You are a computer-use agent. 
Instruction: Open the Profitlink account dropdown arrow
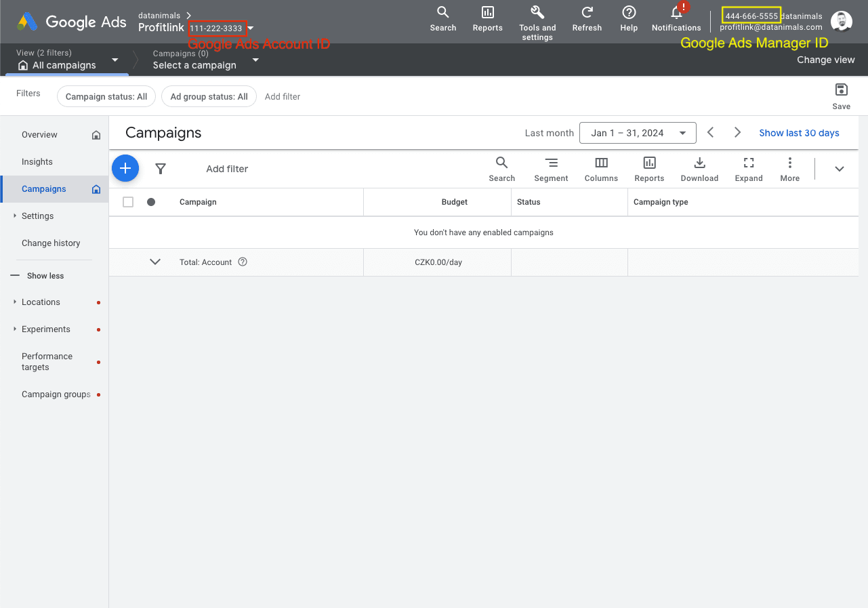tap(251, 28)
